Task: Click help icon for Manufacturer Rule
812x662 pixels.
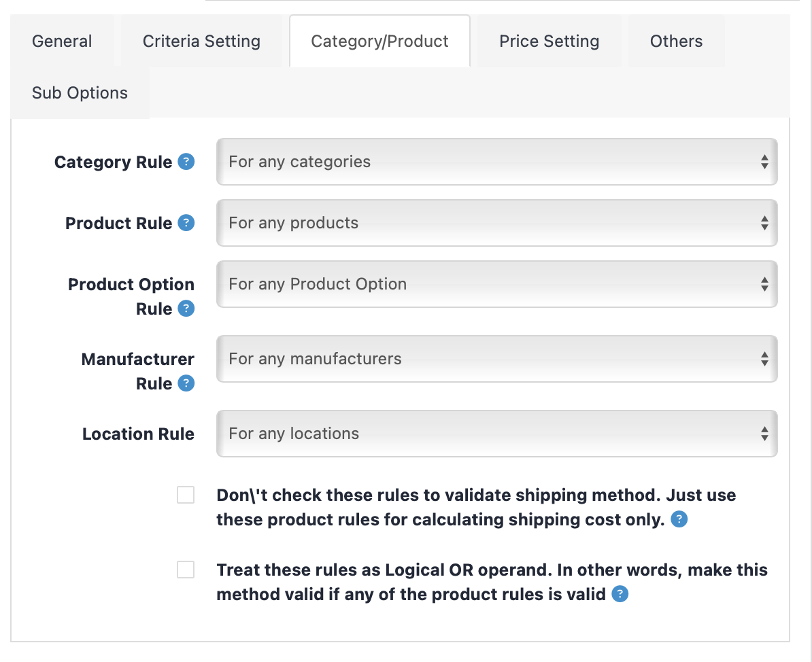Action: 186,383
